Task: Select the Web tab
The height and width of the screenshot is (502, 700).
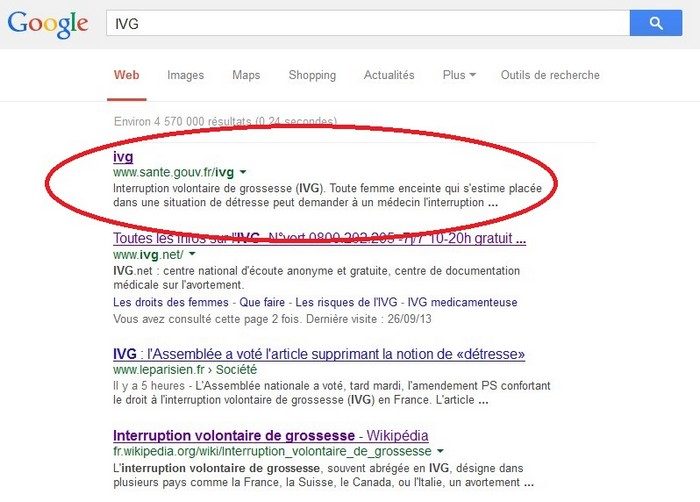Action: (126, 75)
